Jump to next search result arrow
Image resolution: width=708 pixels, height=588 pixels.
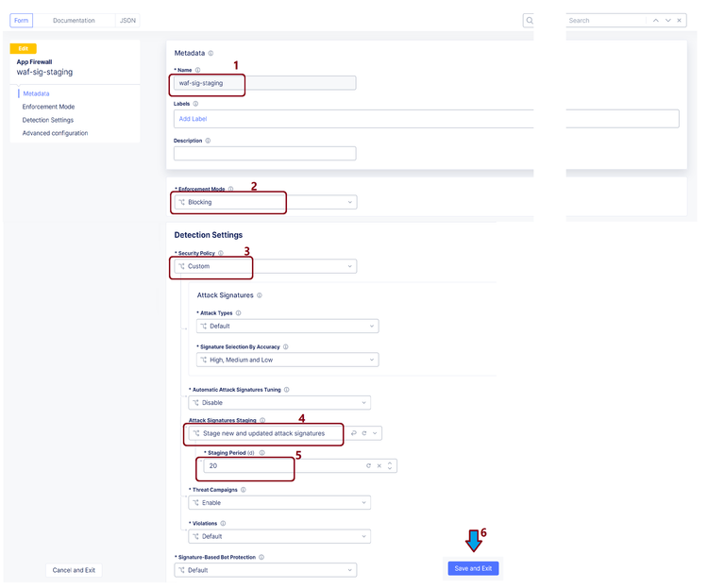coord(668,20)
